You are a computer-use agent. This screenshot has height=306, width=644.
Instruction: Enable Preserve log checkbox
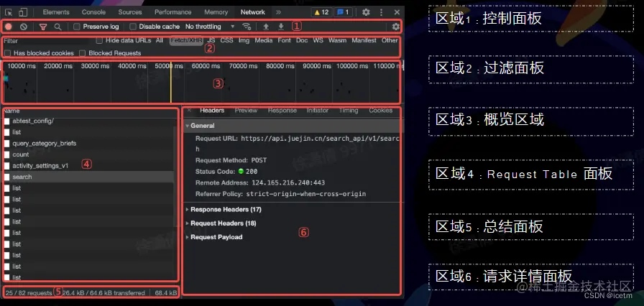click(76, 27)
